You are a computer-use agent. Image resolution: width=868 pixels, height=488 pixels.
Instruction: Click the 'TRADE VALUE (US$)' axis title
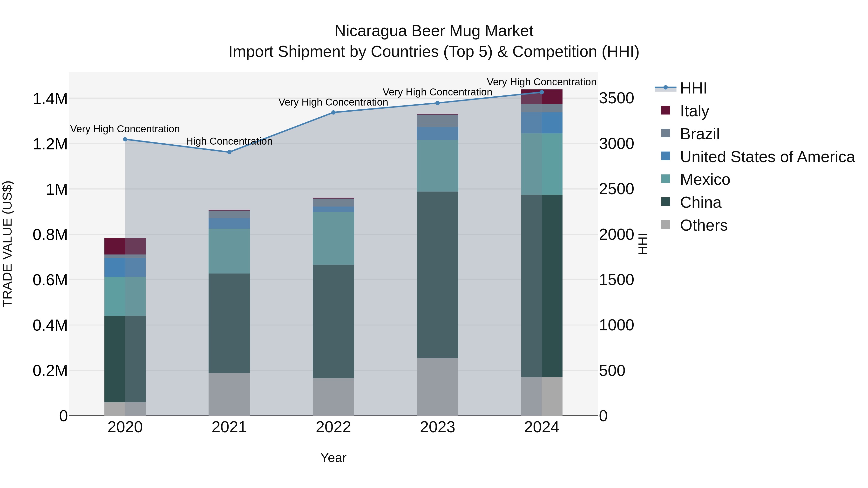[7, 244]
